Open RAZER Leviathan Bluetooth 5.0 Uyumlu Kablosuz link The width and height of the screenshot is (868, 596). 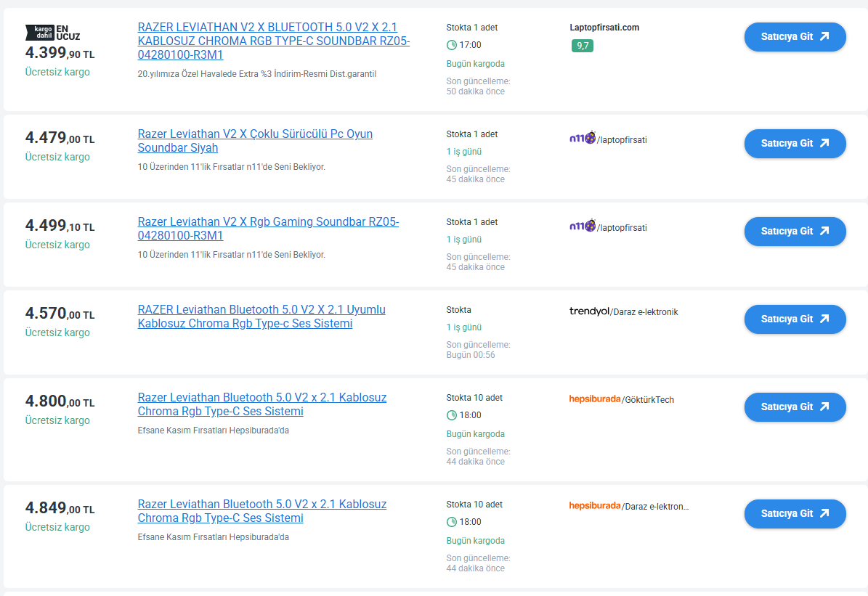261,317
